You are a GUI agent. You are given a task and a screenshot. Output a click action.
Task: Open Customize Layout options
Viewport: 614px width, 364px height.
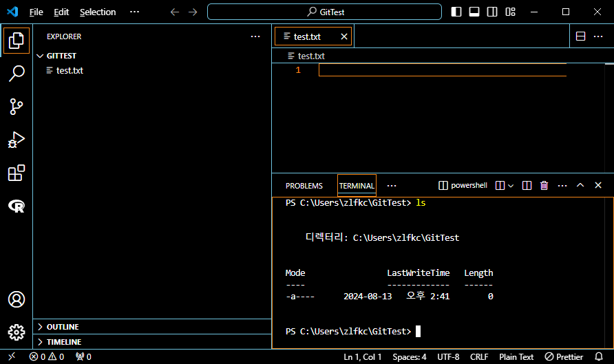click(510, 12)
